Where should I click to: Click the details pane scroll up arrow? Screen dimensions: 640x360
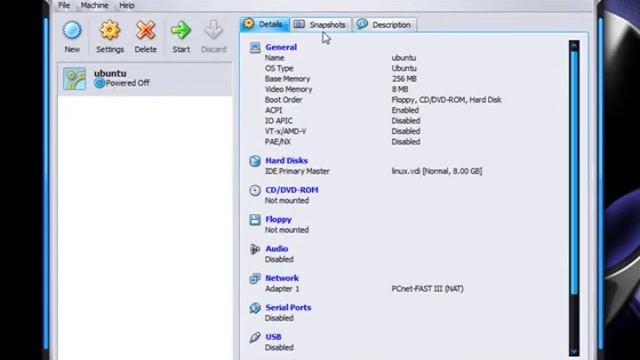[x=574, y=46]
